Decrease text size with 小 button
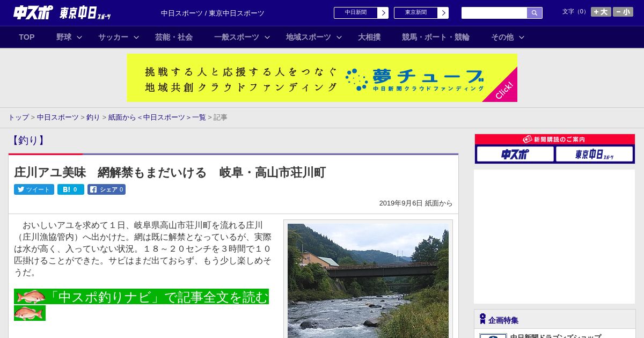 point(623,12)
